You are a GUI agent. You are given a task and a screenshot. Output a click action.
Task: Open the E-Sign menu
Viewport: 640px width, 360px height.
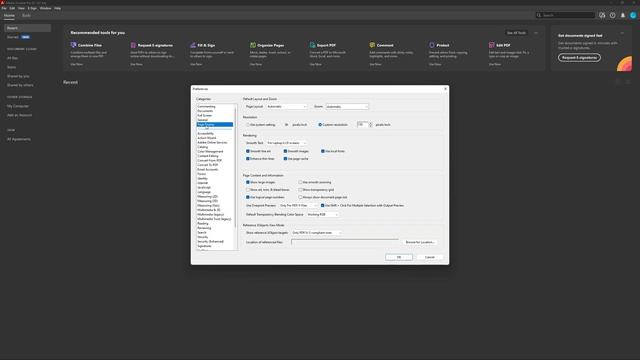tap(32, 8)
